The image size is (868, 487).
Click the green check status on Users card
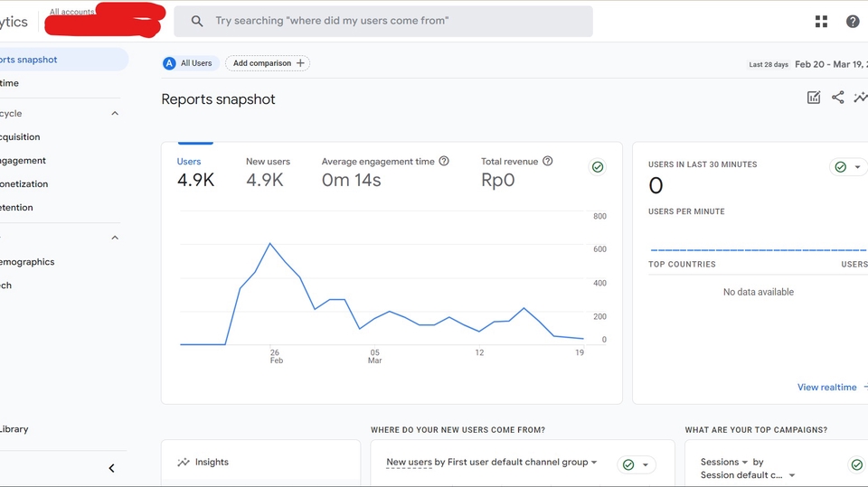pyautogui.click(x=598, y=167)
